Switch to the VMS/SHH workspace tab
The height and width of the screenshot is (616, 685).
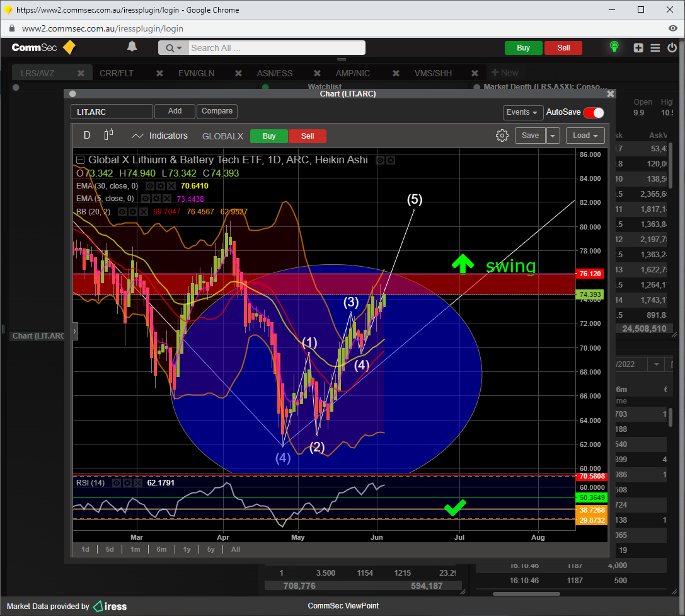click(x=433, y=73)
